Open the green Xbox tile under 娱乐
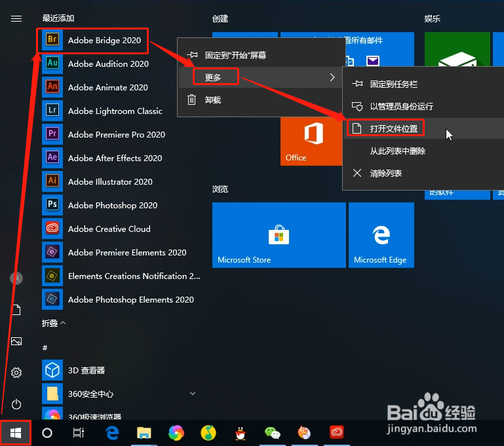504x446 pixels. coord(457,50)
